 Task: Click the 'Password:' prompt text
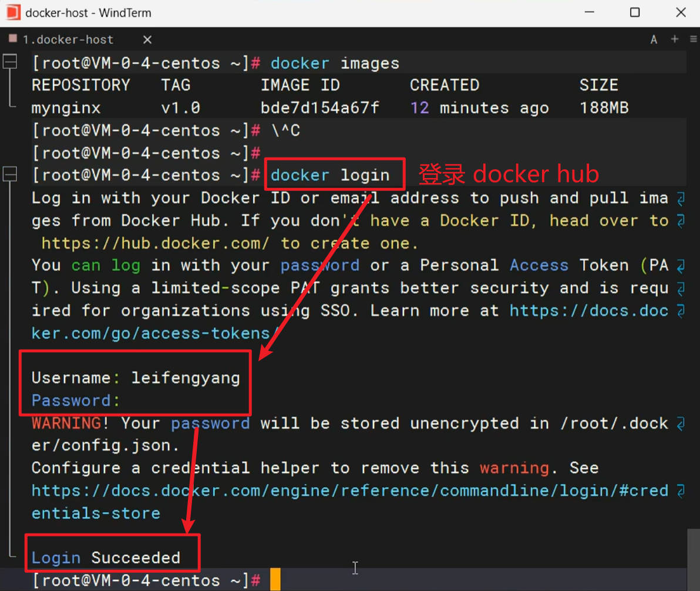point(76,400)
